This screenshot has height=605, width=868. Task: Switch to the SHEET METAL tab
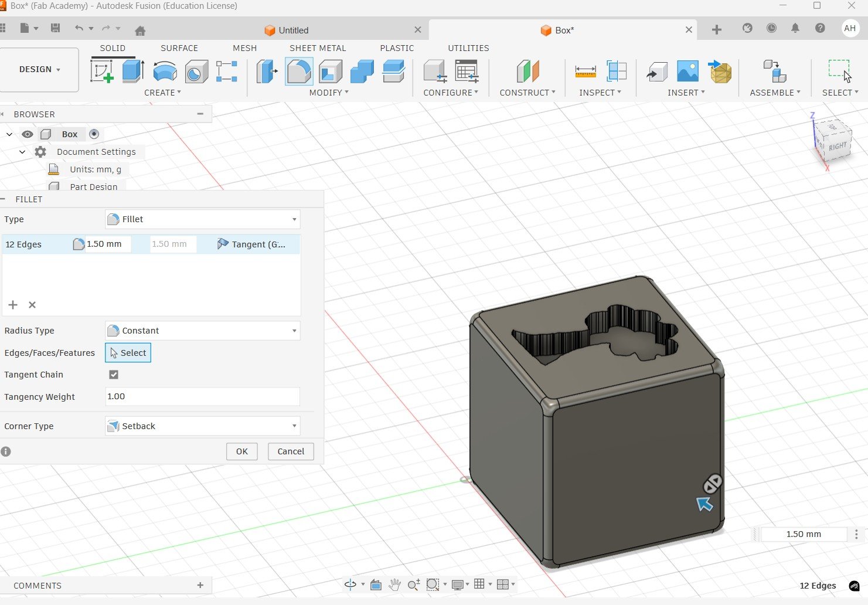(x=317, y=48)
